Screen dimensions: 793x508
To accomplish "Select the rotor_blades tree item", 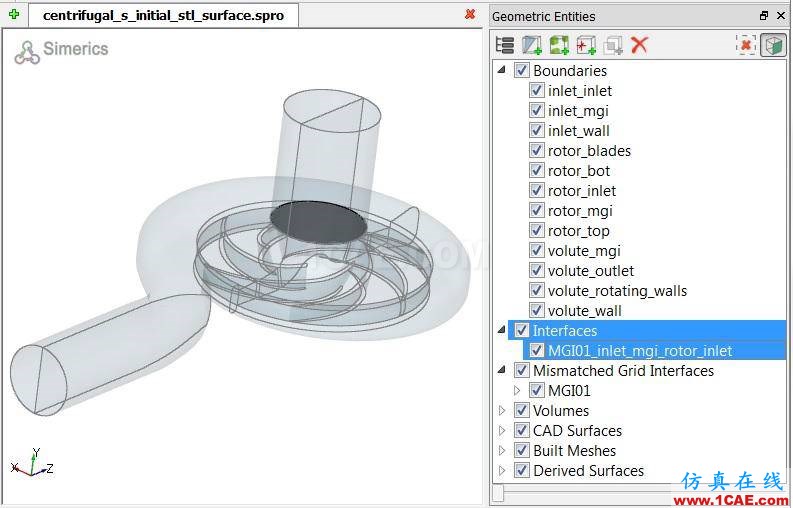I will click(x=589, y=151).
